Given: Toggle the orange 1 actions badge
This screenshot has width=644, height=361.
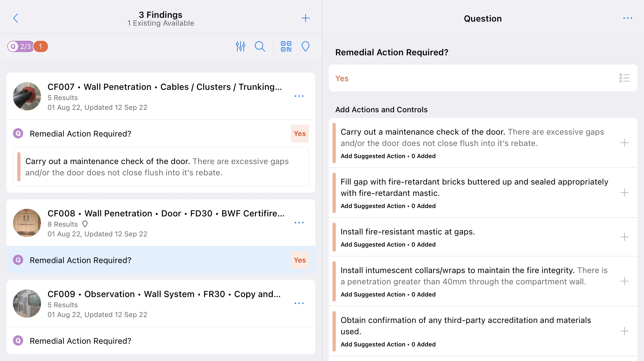Looking at the screenshot, I should [x=41, y=46].
